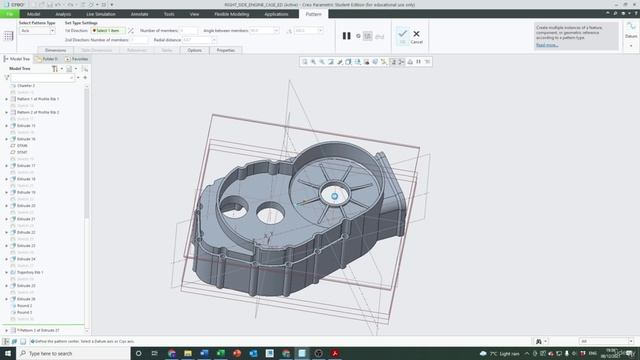This screenshot has width=640, height=360.
Task: Click the Windows Start button
Action: pyautogui.click(x=7, y=353)
